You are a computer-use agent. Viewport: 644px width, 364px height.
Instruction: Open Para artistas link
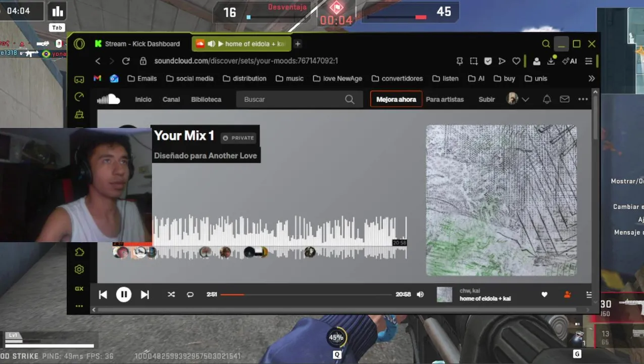[444, 99]
